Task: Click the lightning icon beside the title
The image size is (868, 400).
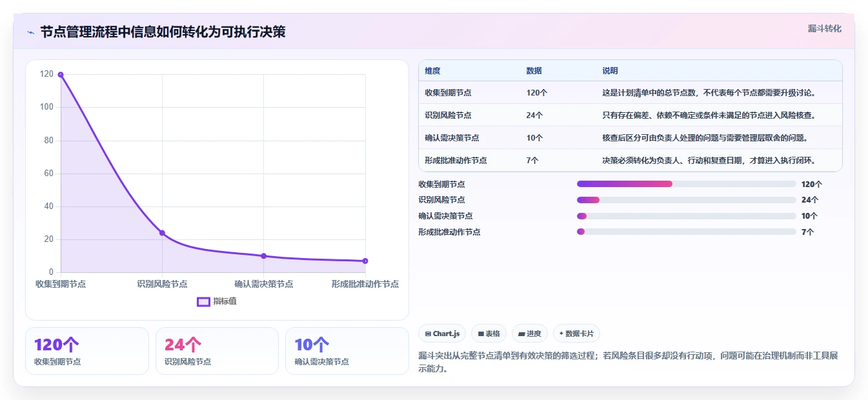Action: coord(30,32)
